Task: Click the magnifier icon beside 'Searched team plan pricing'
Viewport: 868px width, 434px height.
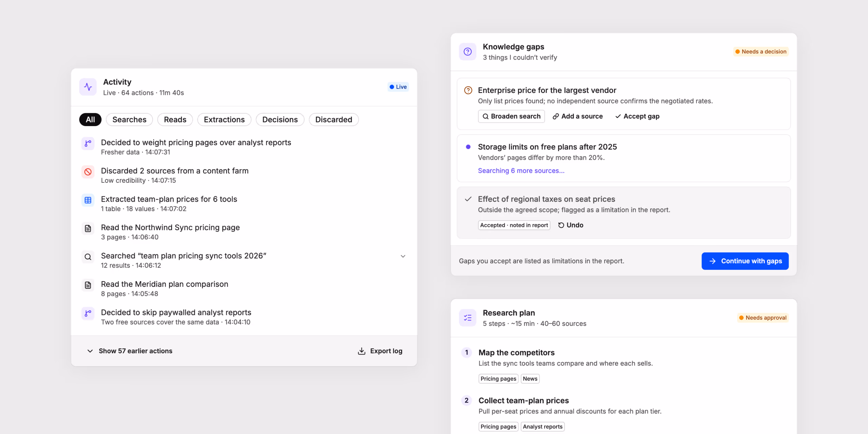Action: (88, 257)
